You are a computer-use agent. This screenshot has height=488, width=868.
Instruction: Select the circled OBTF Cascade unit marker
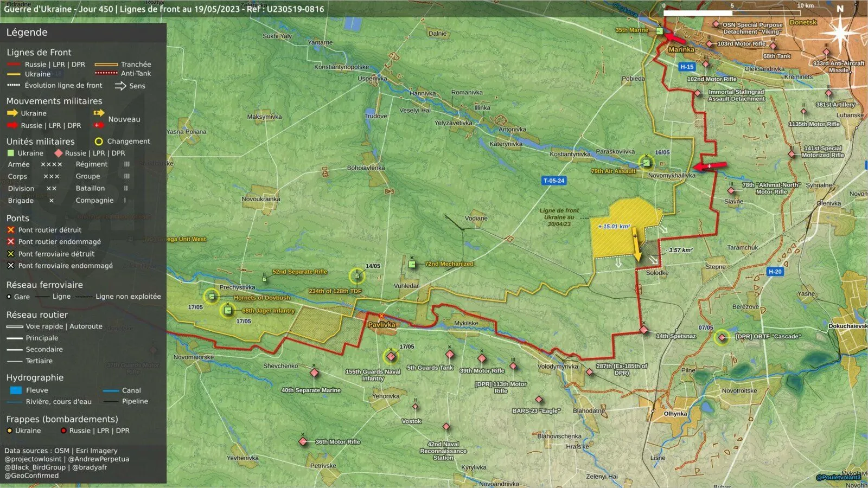pyautogui.click(x=722, y=337)
